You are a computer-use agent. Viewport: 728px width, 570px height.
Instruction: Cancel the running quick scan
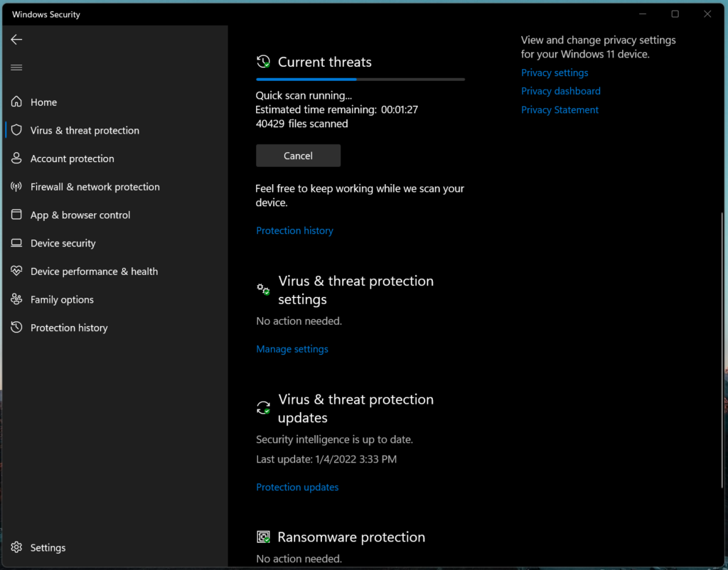[x=298, y=156]
